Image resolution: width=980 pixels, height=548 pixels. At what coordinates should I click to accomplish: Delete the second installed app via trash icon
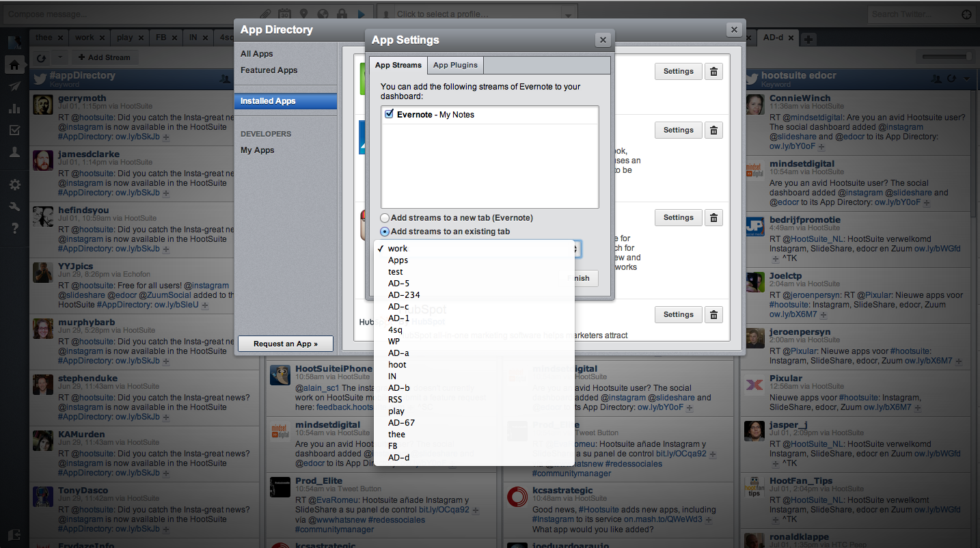[713, 130]
